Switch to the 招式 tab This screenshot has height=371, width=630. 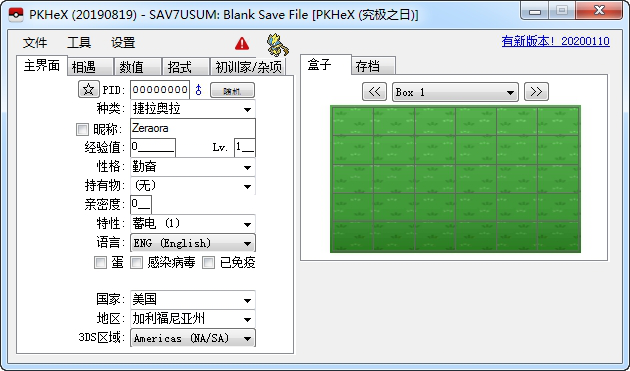click(x=186, y=67)
